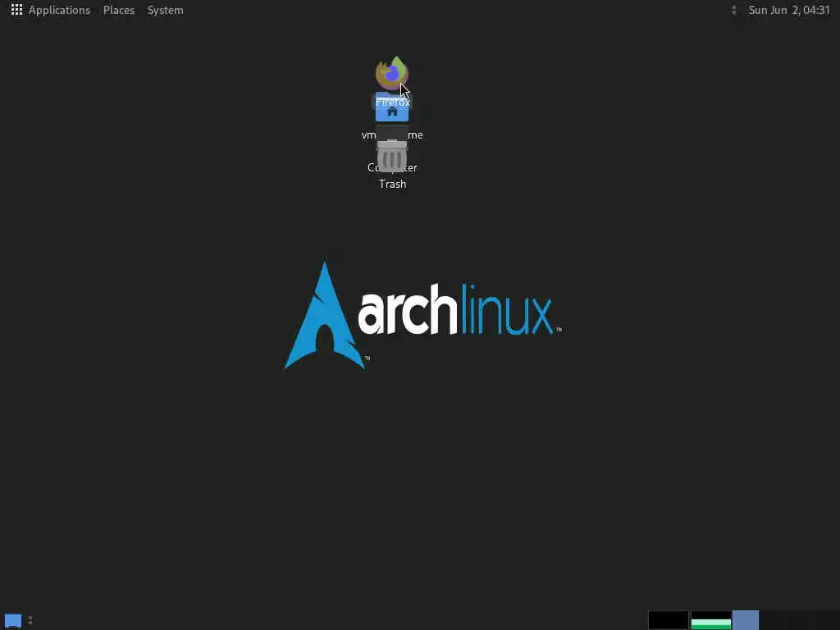Screen dimensions: 840x630
Task: Select the Firefox desktop icon
Action: 392,74
